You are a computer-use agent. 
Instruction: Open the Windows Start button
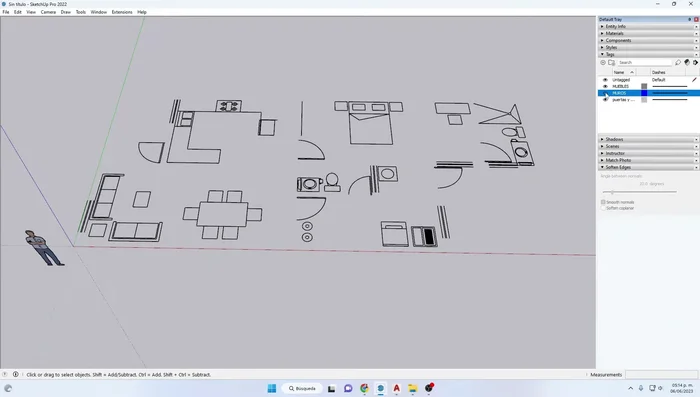tap(271, 388)
